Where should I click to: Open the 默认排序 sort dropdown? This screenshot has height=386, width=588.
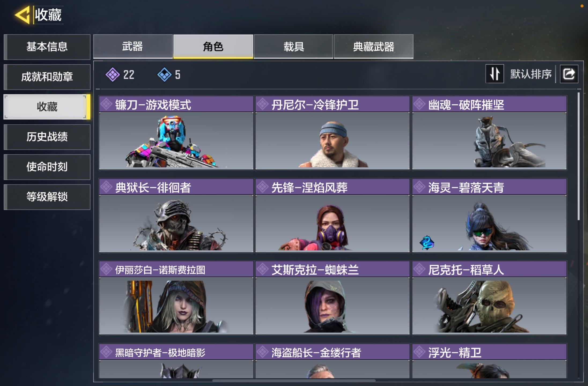coord(531,74)
